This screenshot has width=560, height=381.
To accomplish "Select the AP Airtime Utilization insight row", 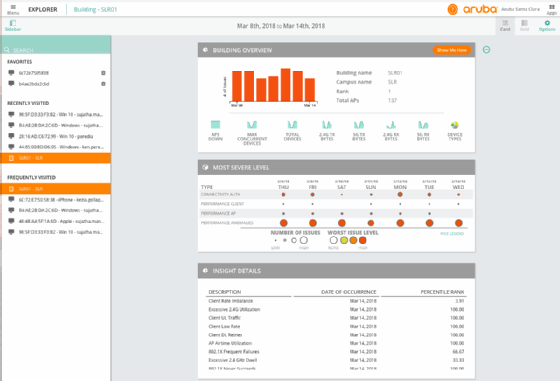I will (336, 343).
